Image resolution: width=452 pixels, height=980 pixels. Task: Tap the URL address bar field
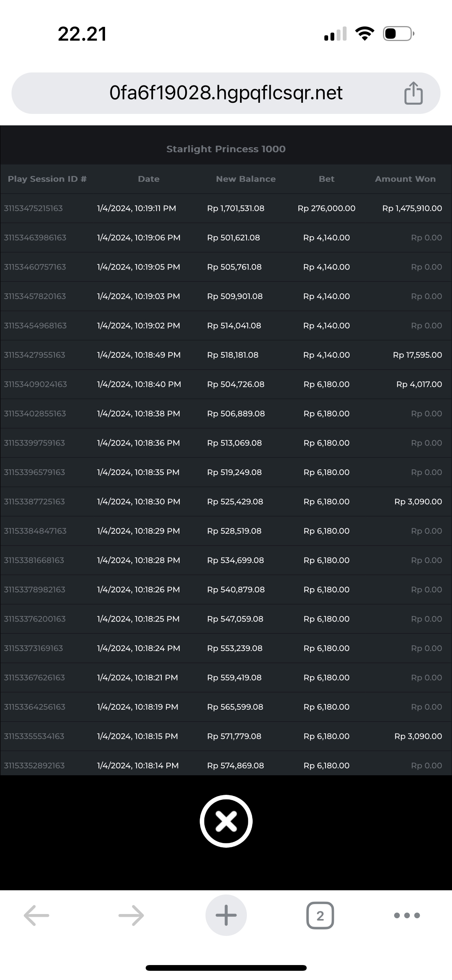tap(225, 93)
